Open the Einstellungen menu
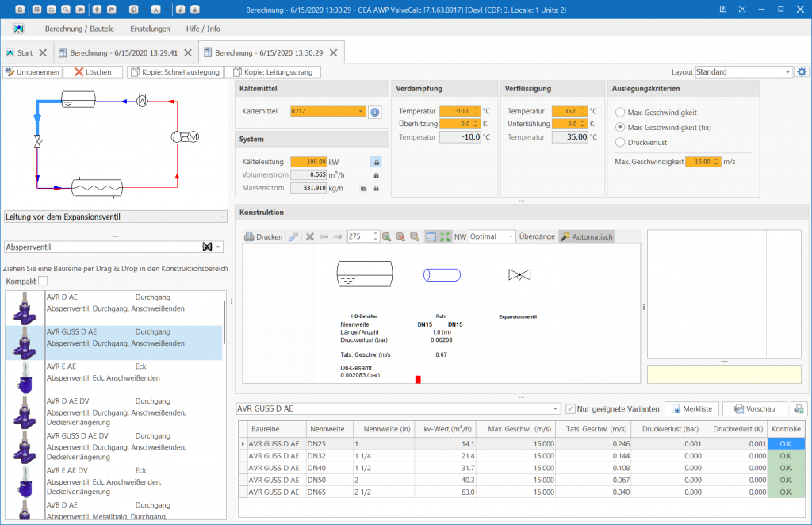Viewport: 812px width, 525px height. pos(150,29)
